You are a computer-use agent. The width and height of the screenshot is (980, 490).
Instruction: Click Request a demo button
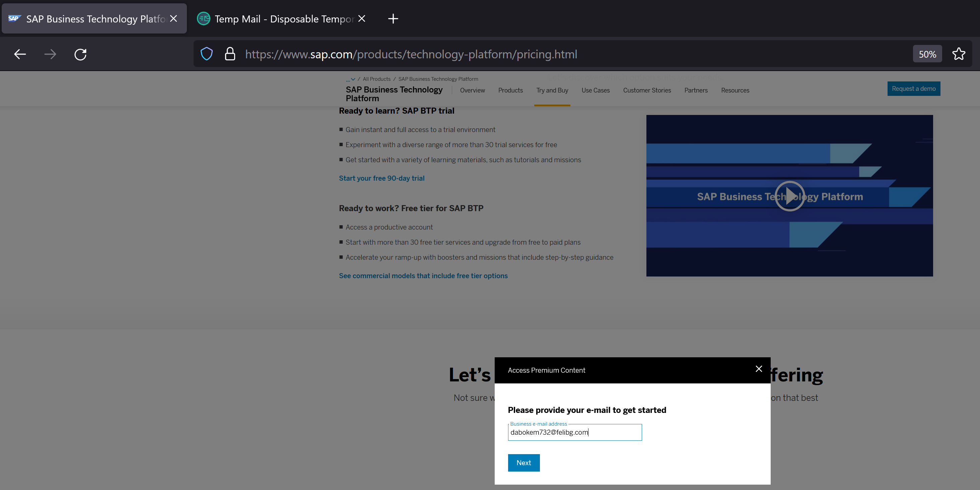pyautogui.click(x=913, y=89)
